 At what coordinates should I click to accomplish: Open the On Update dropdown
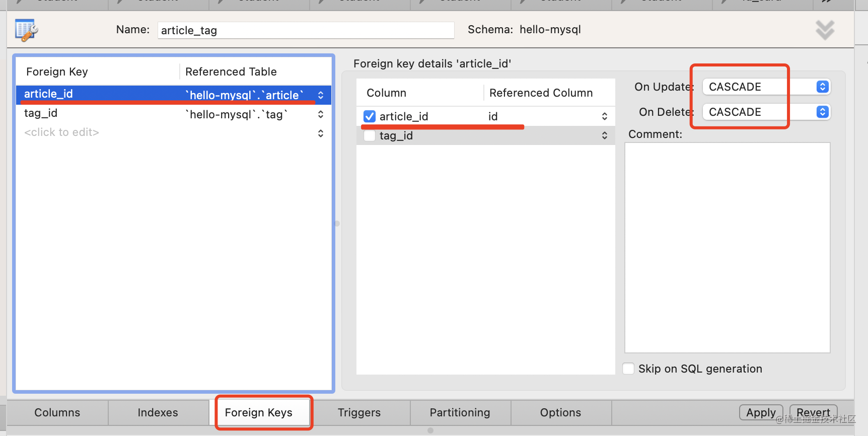click(766, 87)
